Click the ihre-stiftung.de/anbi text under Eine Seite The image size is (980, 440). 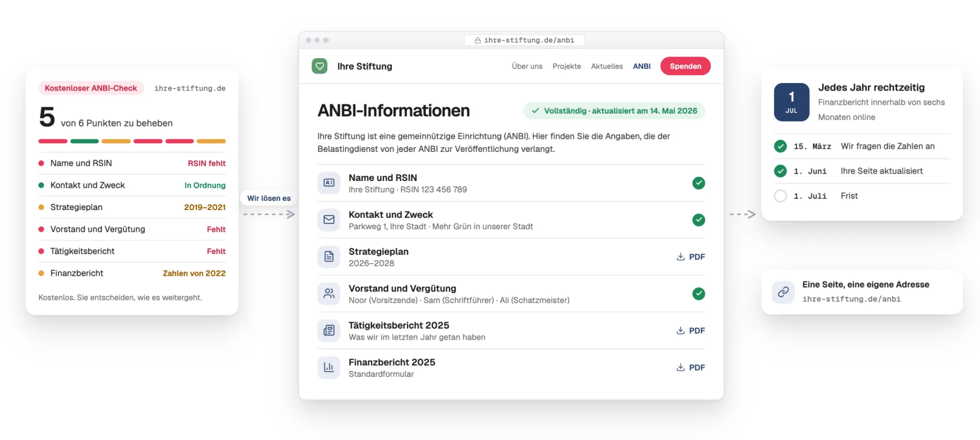point(851,299)
